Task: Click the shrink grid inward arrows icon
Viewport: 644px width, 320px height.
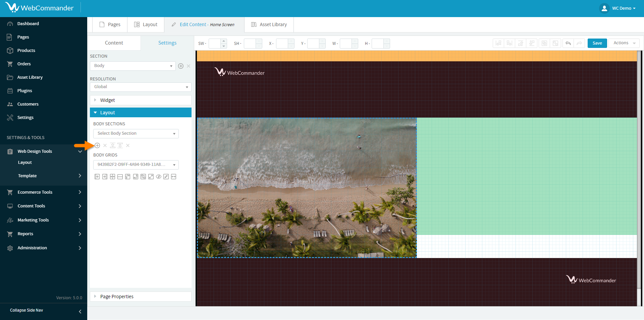Action: (166, 177)
